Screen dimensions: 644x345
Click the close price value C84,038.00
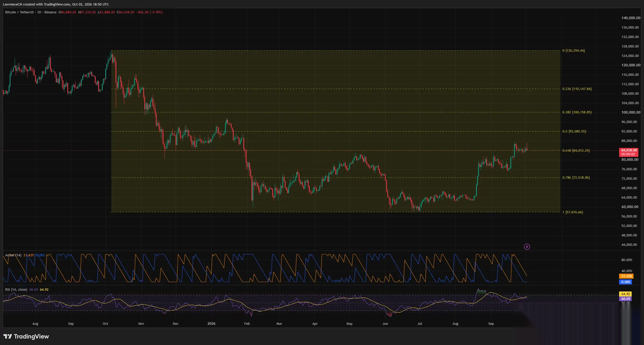tap(125, 12)
